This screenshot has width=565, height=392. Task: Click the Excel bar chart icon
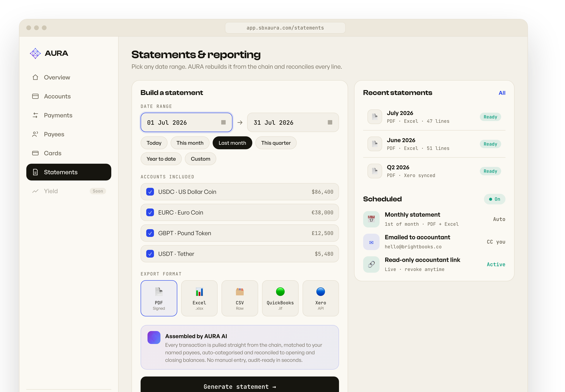(199, 292)
